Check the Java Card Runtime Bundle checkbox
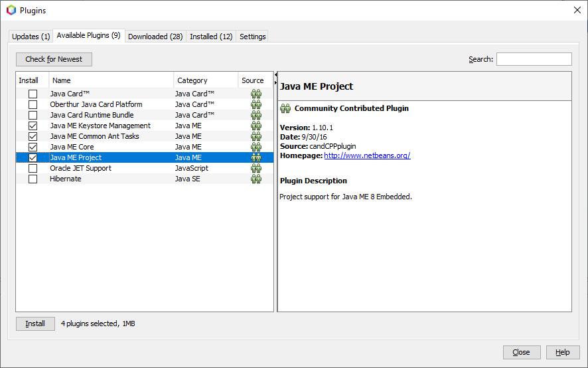This screenshot has width=588, height=368. coord(33,115)
